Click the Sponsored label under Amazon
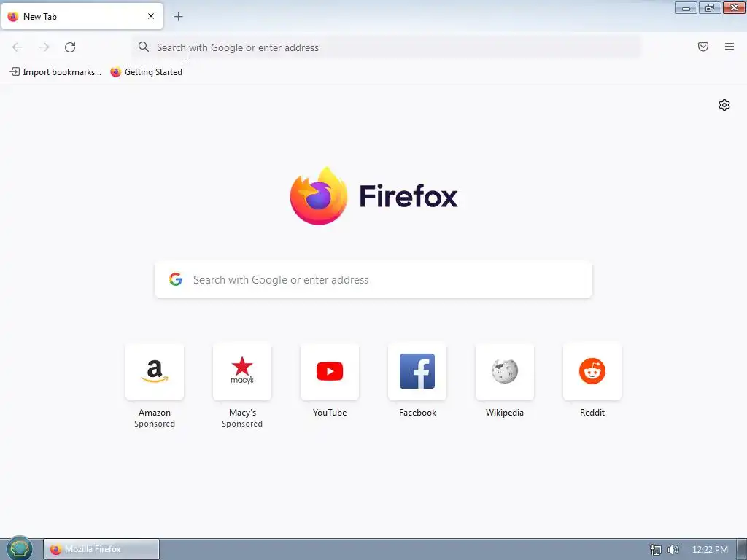The height and width of the screenshot is (560, 747). [x=155, y=424]
